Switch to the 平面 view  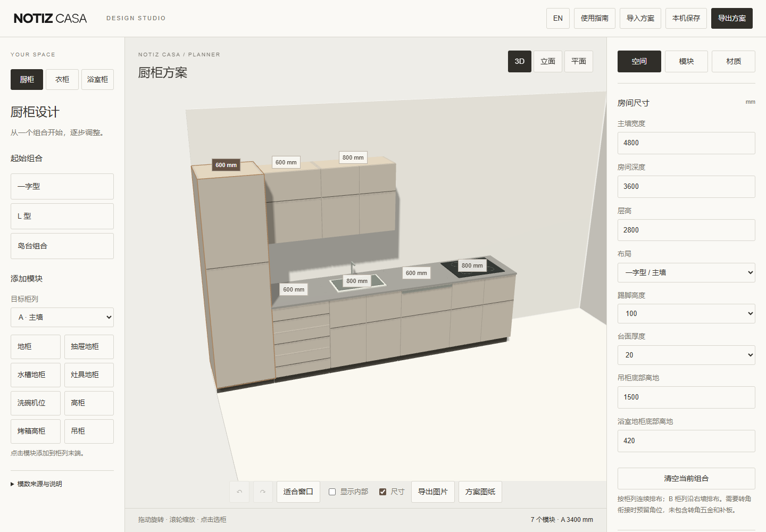(579, 61)
